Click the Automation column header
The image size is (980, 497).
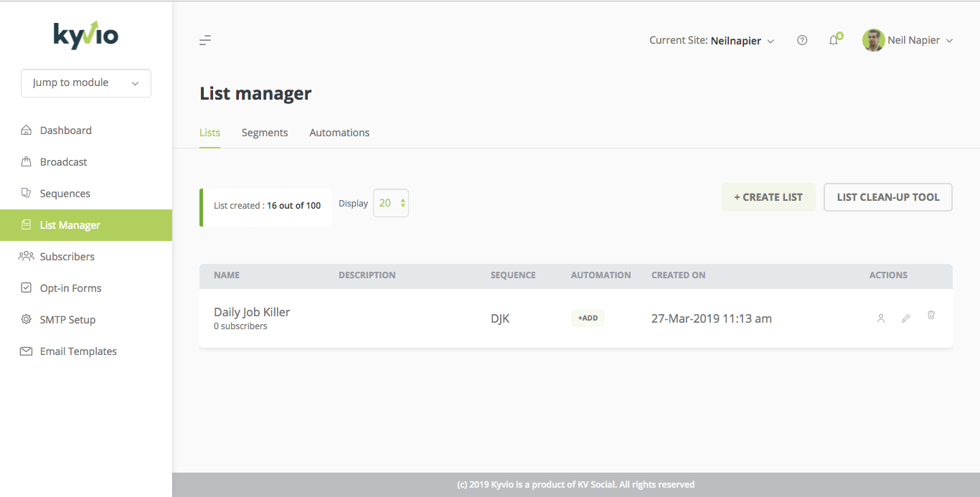coord(601,275)
